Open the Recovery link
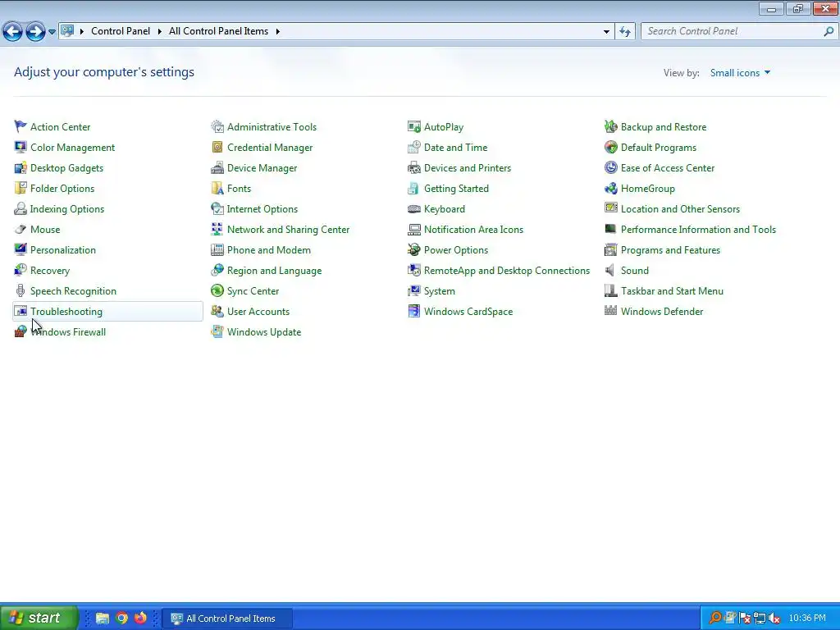 [50, 271]
